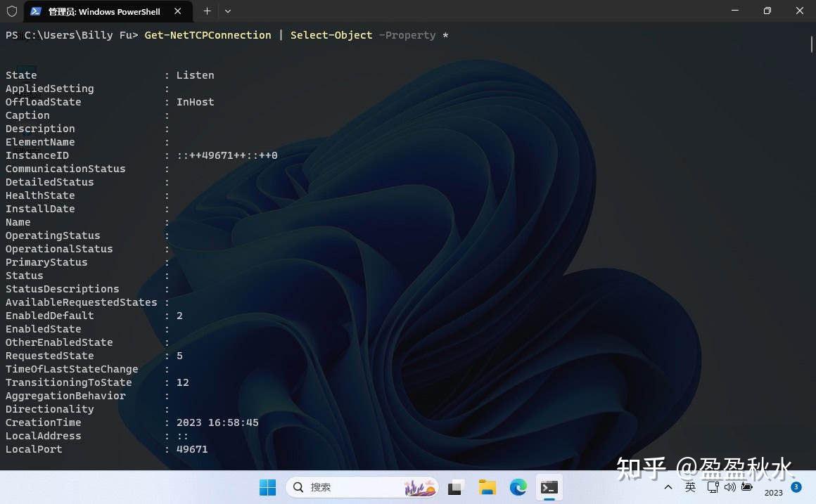
Task: Show hidden system tray icons
Action: 668,487
